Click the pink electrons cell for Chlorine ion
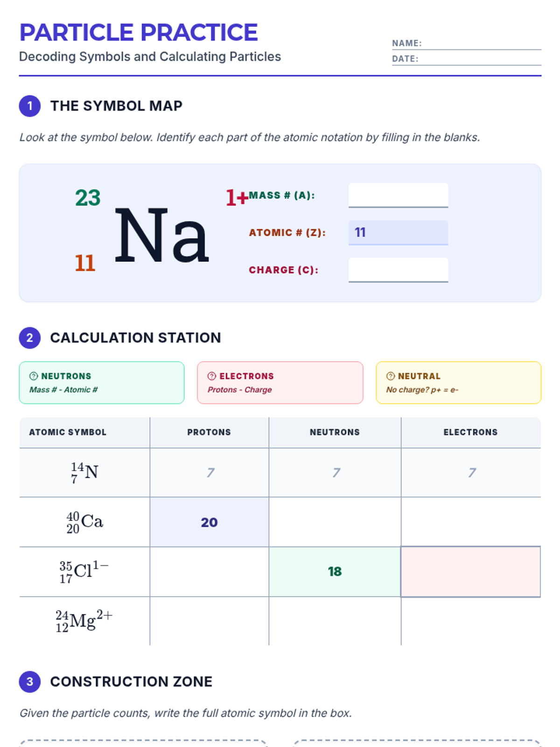The height and width of the screenshot is (747, 560). (x=470, y=571)
